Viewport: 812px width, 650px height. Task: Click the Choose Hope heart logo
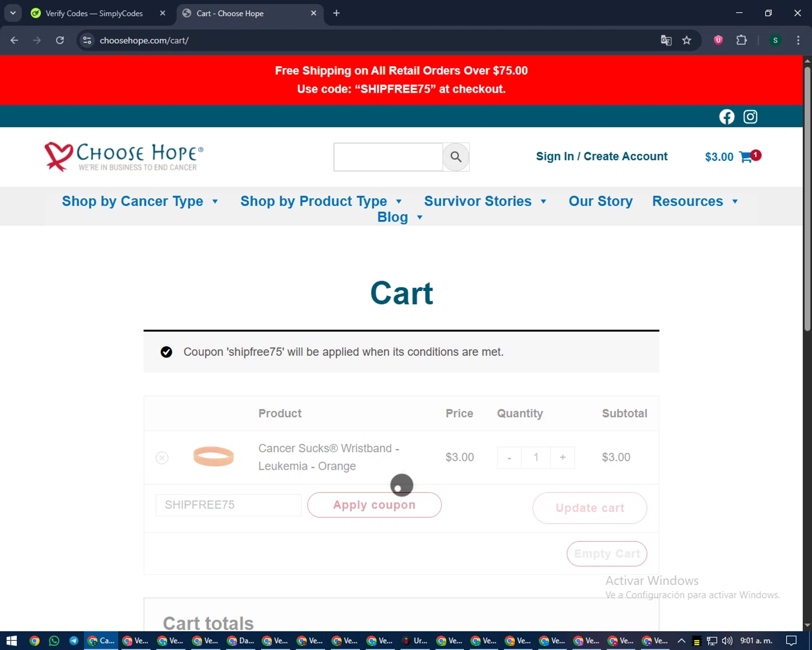[124, 157]
